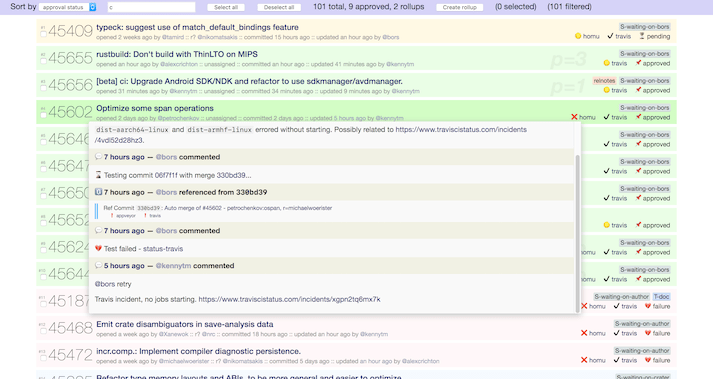Click the red pushpin approved icon for PR 45655
Viewport: 713px width, 379px height.
click(638, 63)
